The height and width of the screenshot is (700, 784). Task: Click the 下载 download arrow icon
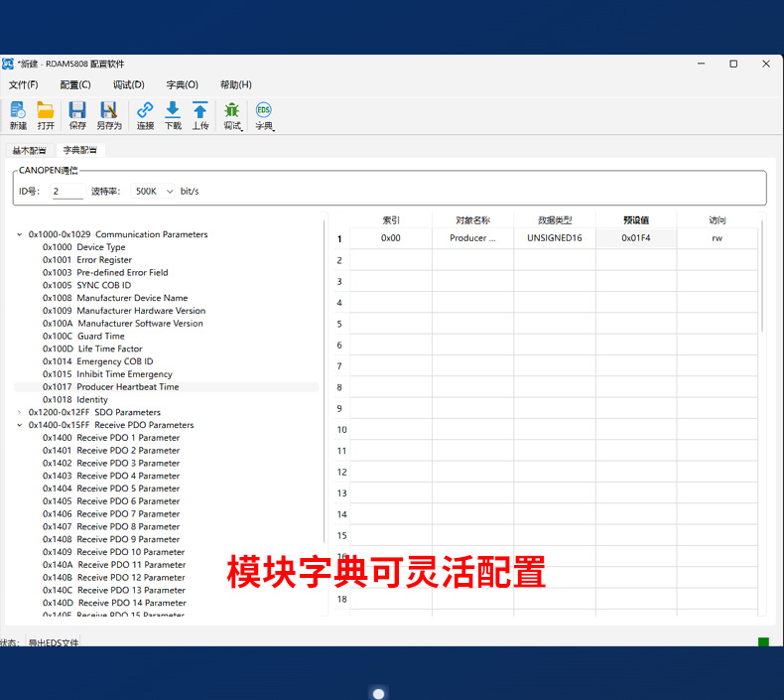point(173,114)
